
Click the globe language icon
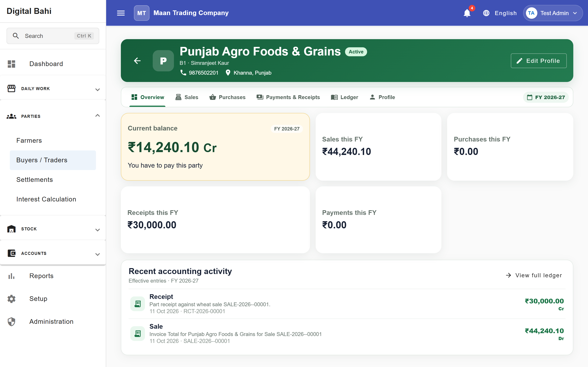(x=486, y=13)
